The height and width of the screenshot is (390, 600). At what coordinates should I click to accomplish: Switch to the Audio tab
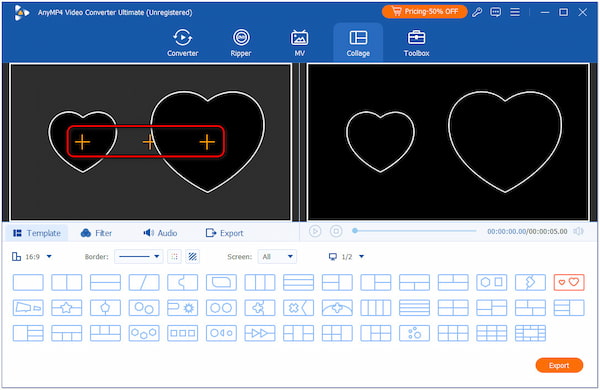point(160,233)
